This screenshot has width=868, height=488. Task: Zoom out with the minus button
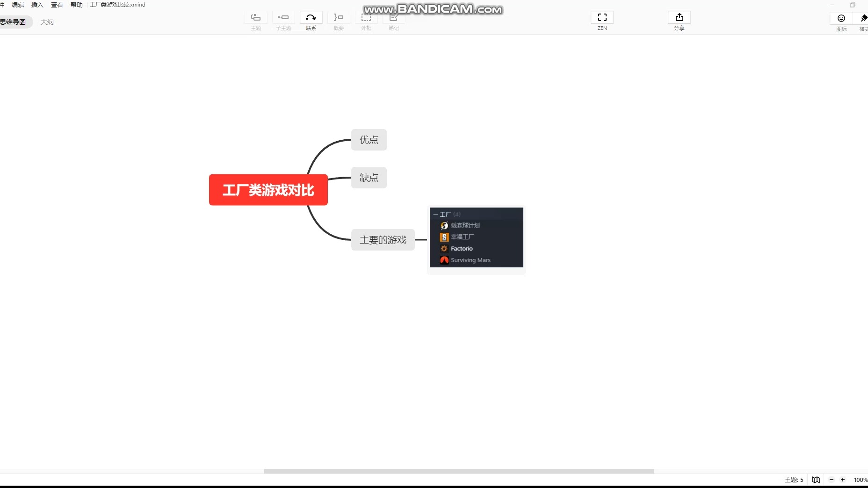click(x=832, y=480)
